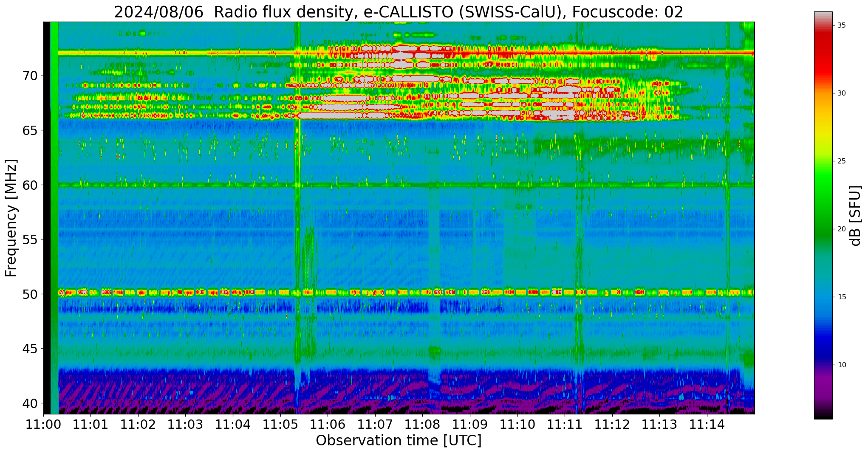Click the colorbar tick label 30

(x=841, y=93)
